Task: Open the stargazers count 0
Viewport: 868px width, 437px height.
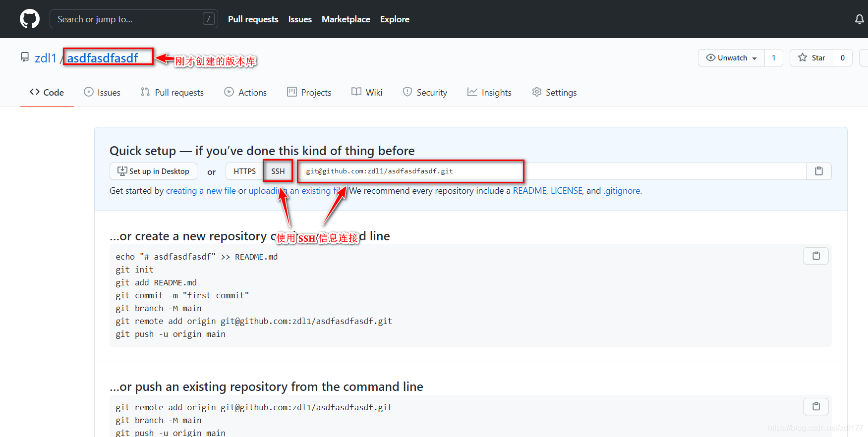Action: [842, 58]
